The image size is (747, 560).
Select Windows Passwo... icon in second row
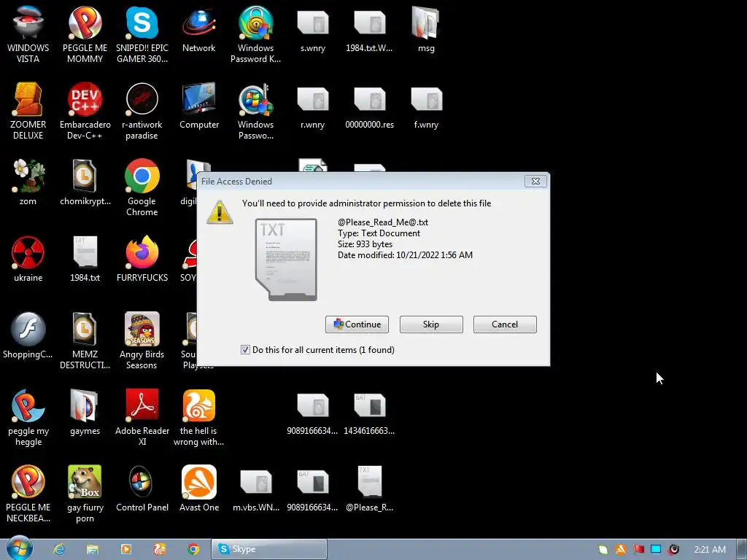(x=256, y=111)
